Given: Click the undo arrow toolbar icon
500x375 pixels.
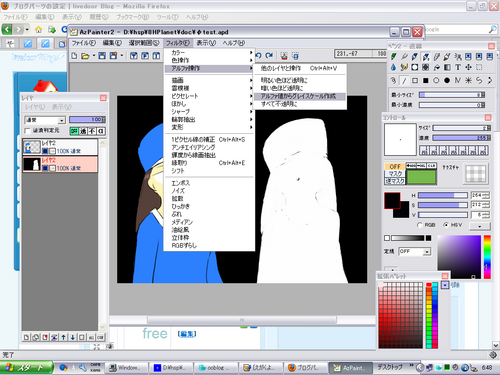Looking at the screenshot, I should point(259,56).
